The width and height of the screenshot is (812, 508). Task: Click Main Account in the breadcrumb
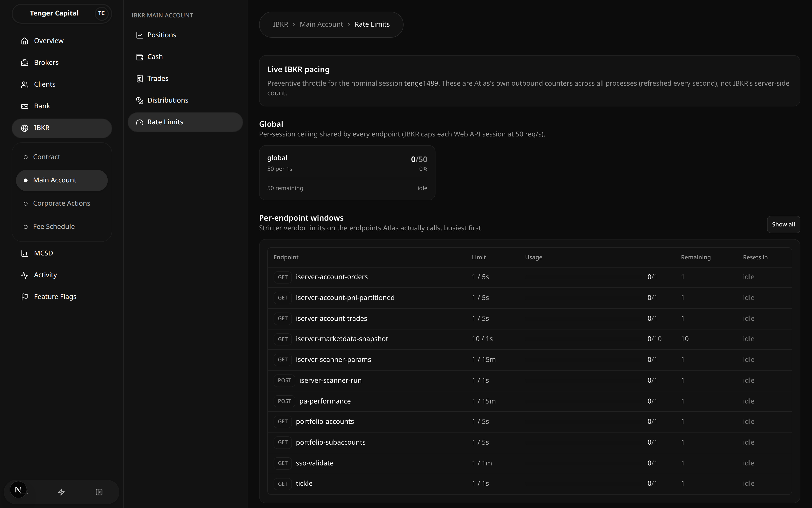(321, 24)
